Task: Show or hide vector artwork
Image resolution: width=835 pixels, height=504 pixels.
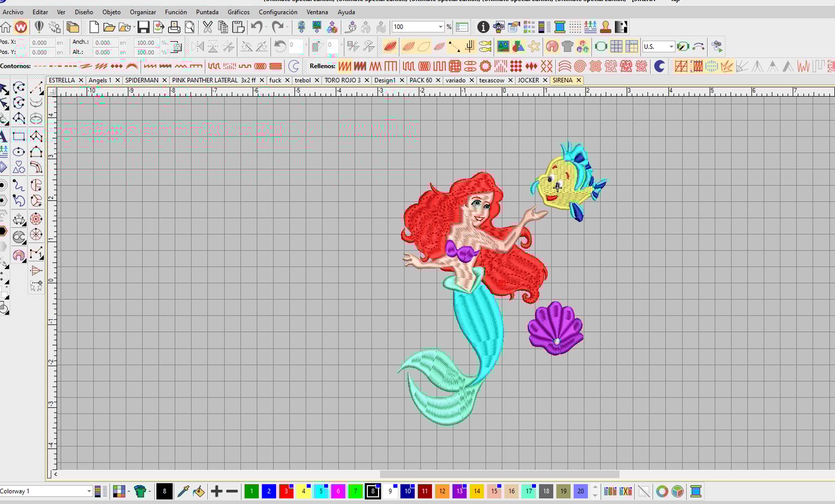Action: (x=518, y=47)
